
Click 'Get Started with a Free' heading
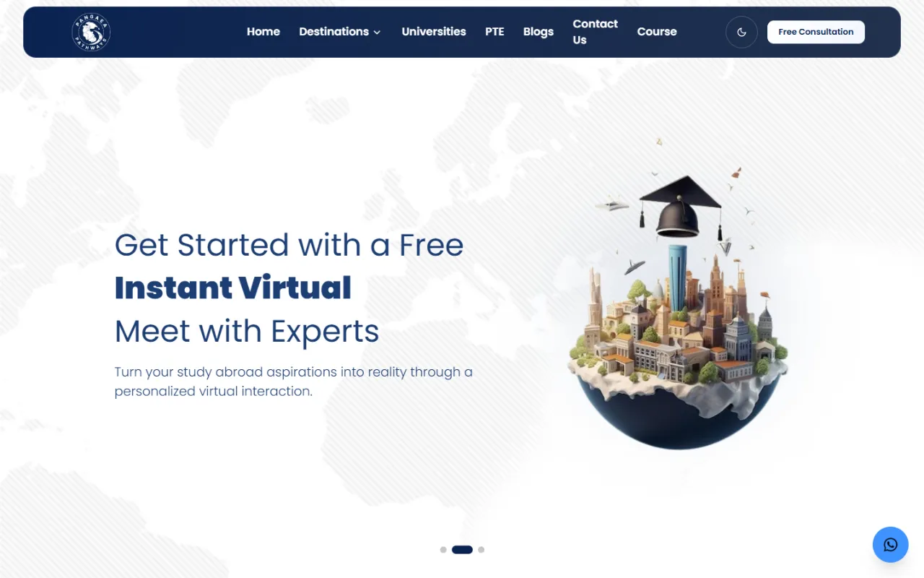click(x=289, y=245)
